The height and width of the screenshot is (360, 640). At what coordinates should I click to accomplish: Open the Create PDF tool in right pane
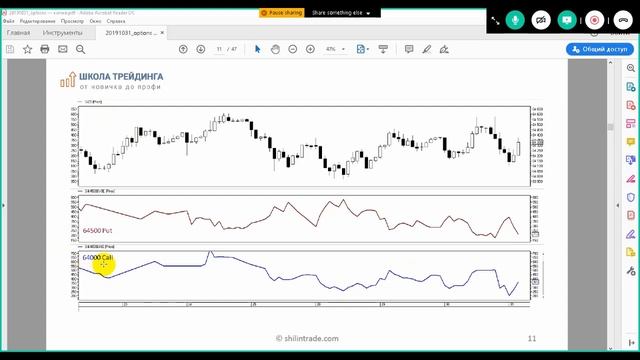[x=631, y=105]
